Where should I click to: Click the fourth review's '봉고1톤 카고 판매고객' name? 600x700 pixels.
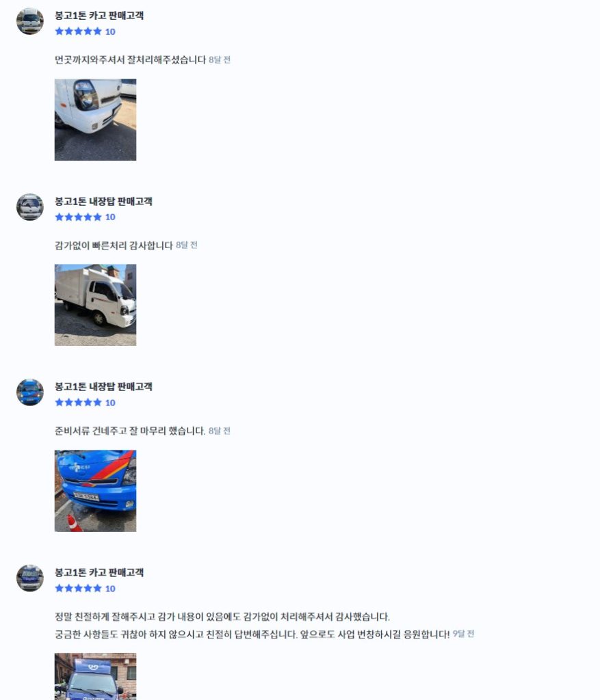[x=99, y=572]
